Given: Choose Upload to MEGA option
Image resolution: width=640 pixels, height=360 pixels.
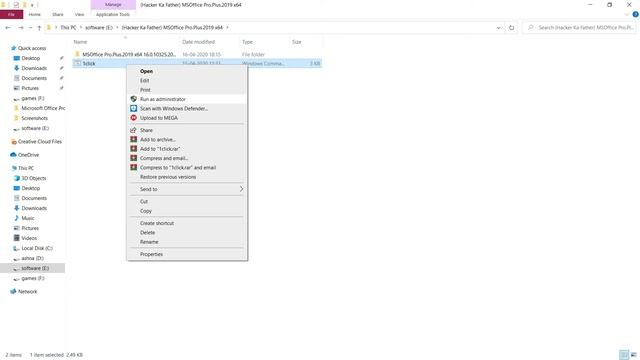Looking at the screenshot, I should click(187, 118).
